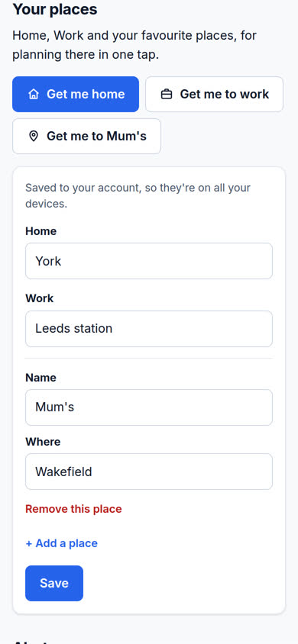Screen dimensions: 298x644
Task: Edit the Where field showing Wakefield
Action: pyautogui.click(x=149, y=472)
